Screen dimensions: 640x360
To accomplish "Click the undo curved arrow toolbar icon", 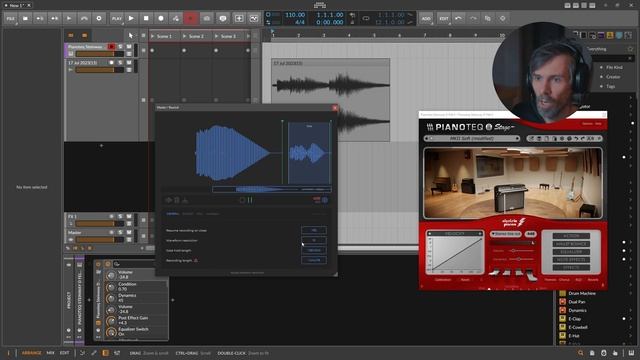I will coord(84,18).
